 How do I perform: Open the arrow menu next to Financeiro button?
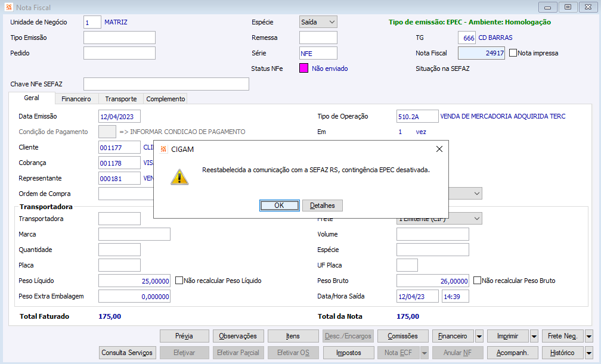pyautogui.click(x=479, y=336)
